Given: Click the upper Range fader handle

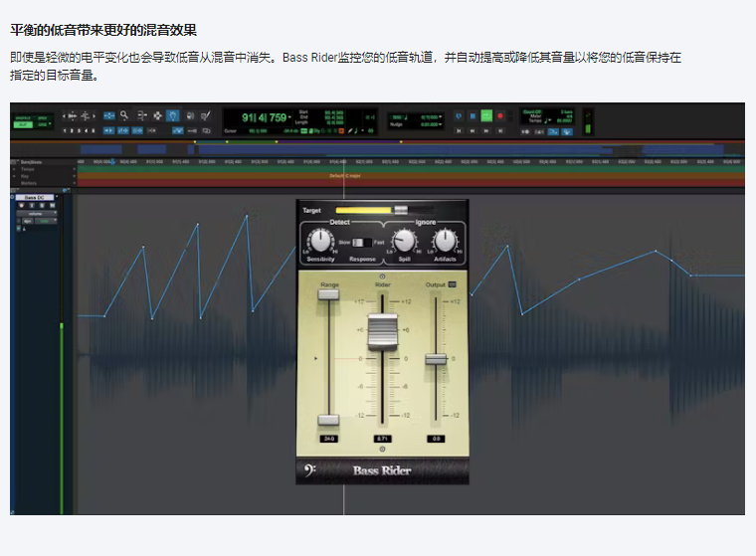Looking at the screenshot, I should (x=329, y=294).
